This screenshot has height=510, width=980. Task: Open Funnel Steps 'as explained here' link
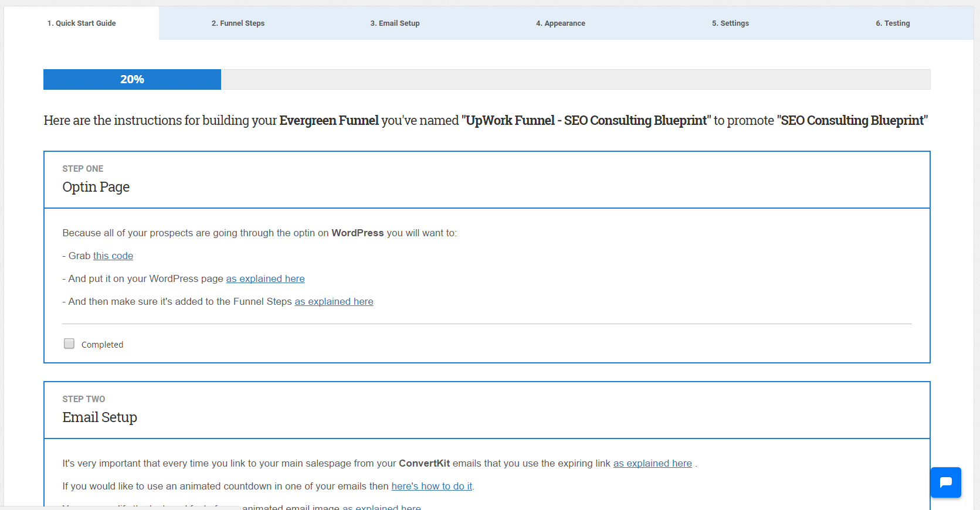pyautogui.click(x=334, y=302)
